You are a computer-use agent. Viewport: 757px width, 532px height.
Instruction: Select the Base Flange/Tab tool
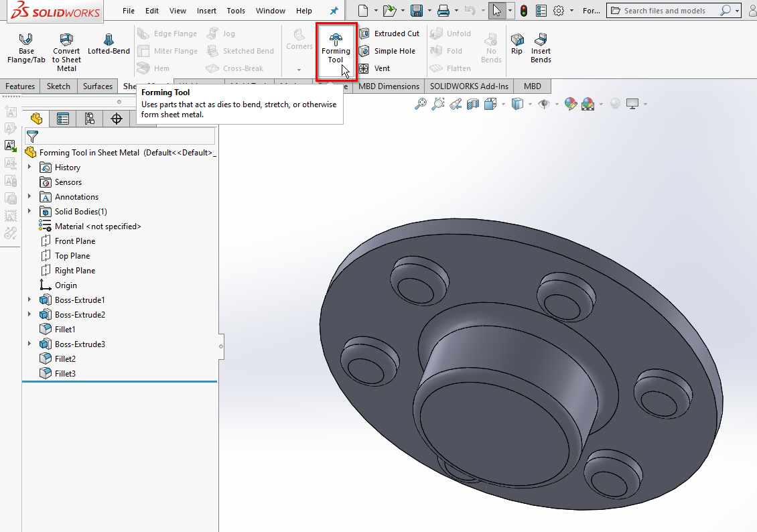[26, 48]
